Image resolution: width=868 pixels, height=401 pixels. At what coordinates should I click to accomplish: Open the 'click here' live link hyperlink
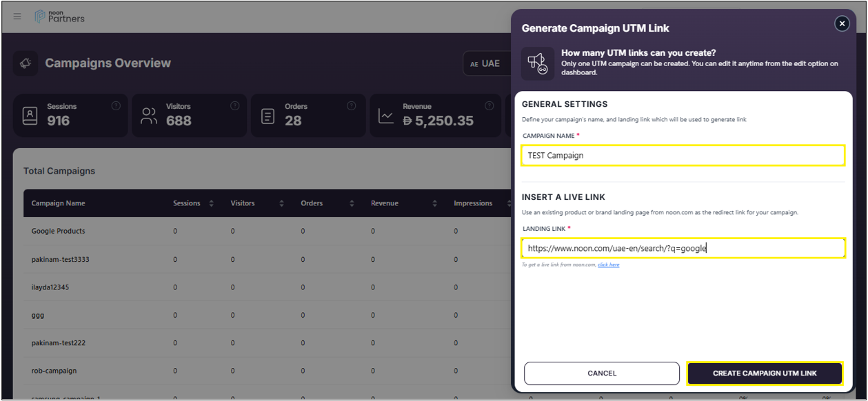pos(608,265)
